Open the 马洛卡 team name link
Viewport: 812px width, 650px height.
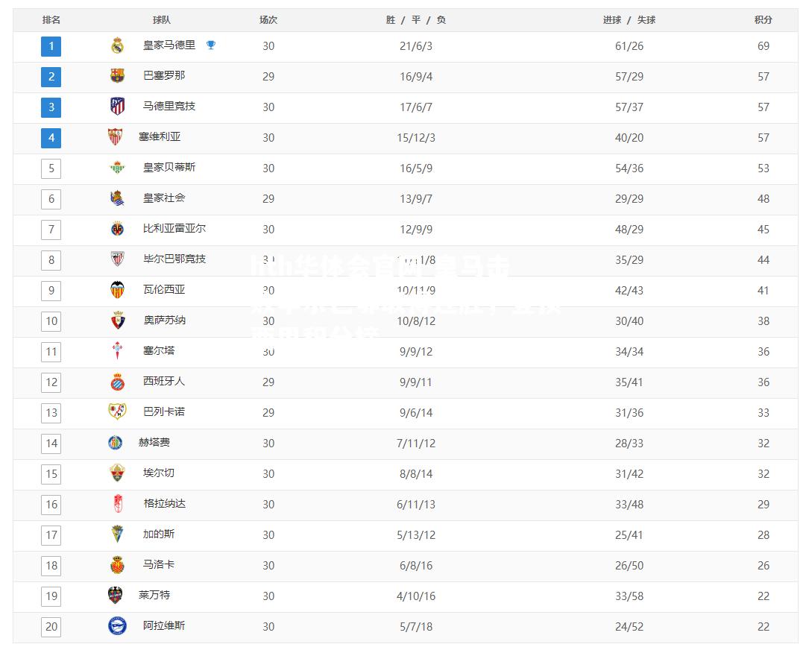click(x=159, y=564)
